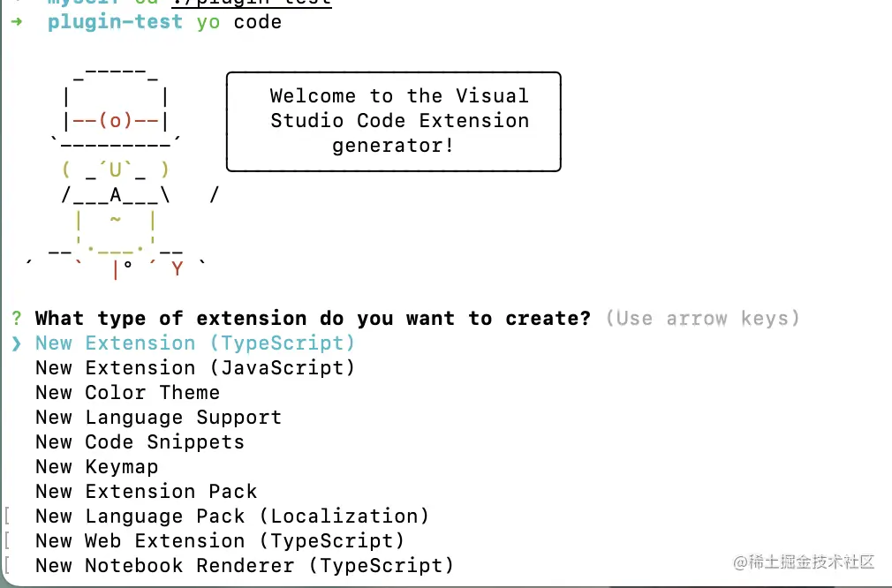The image size is (892, 588).
Task: Choose New Extension (JavaScript) option
Action: (195, 368)
